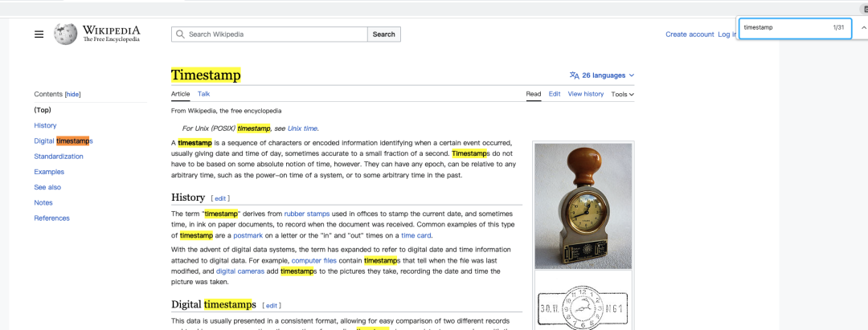Click the magnifying glass search icon
Image resolution: width=868 pixels, height=330 pixels.
(x=181, y=35)
